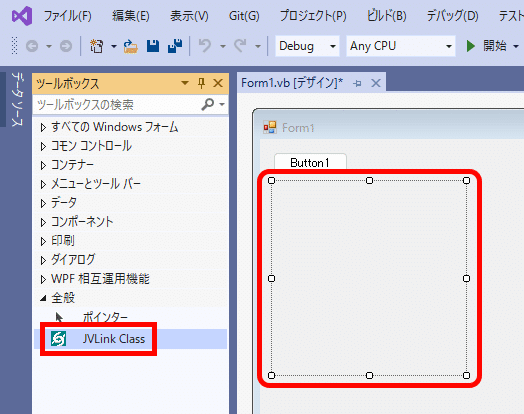524x414 pixels.
Task: Click the Visual Studio logo icon
Action: (x=22, y=16)
